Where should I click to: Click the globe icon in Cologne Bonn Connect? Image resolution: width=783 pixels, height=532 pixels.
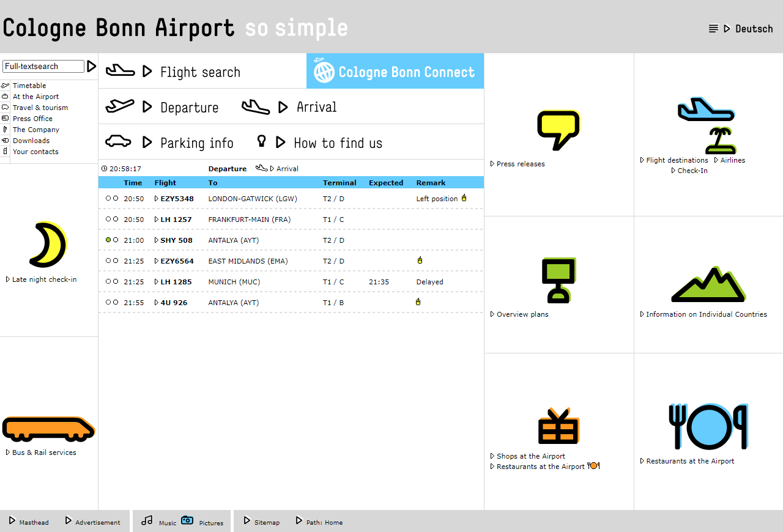(324, 72)
